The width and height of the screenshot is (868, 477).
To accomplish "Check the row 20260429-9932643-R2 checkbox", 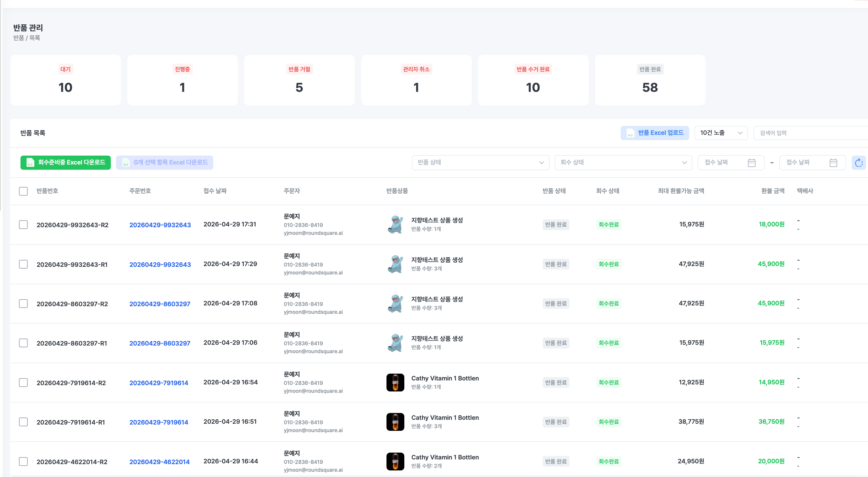I will 23,225.
